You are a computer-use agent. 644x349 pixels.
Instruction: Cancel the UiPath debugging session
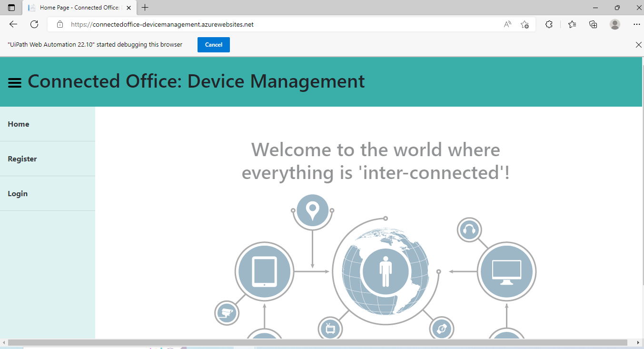pyautogui.click(x=214, y=45)
